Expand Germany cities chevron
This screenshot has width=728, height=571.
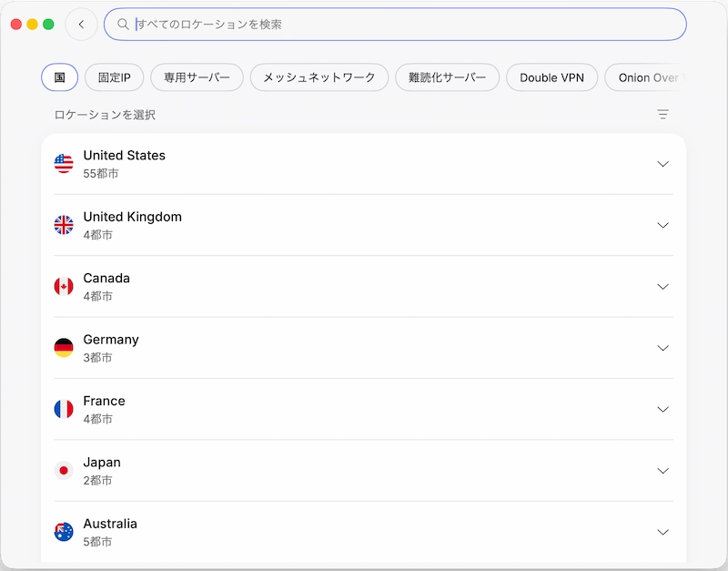click(x=663, y=348)
